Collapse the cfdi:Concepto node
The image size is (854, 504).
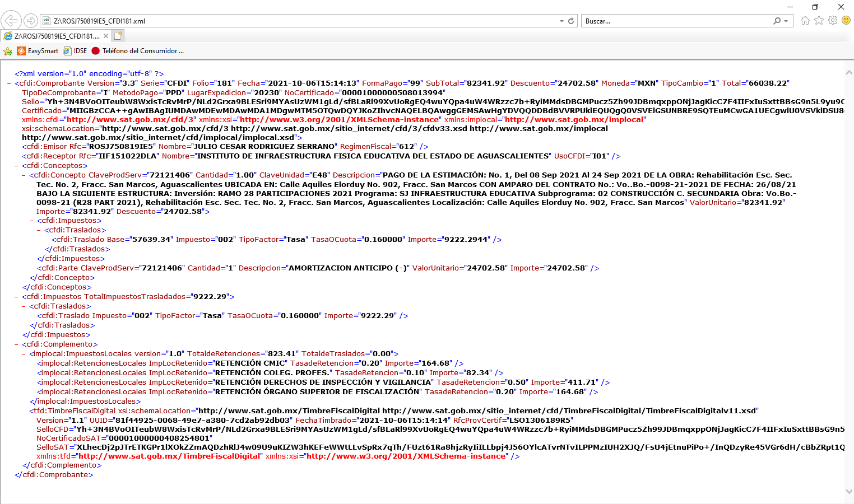click(x=24, y=175)
